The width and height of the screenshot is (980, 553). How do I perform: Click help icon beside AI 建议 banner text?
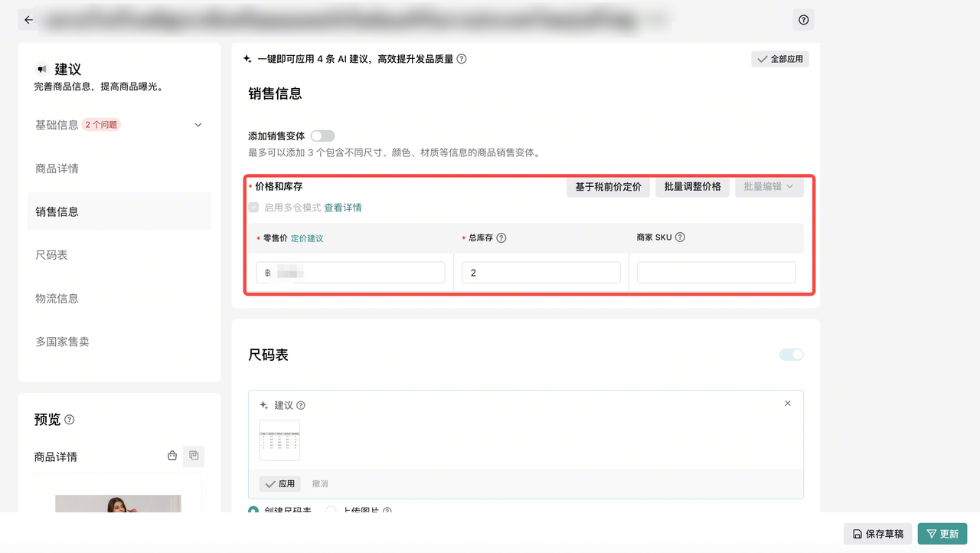[462, 59]
